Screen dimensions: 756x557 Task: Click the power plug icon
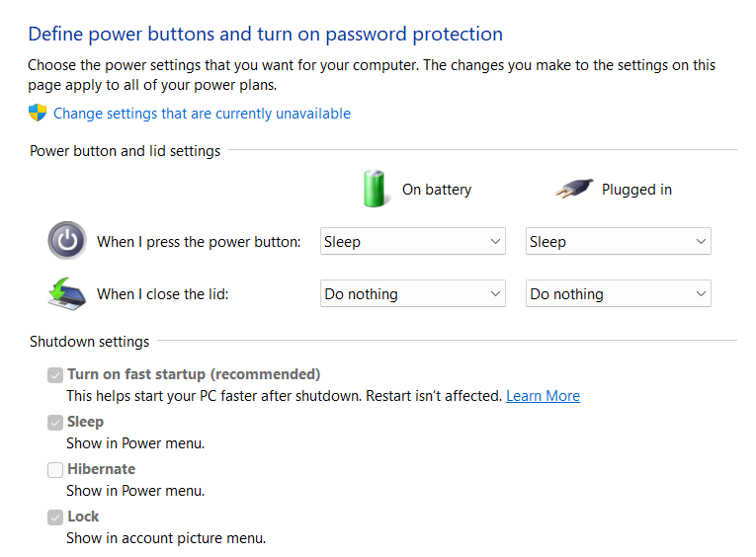[574, 189]
